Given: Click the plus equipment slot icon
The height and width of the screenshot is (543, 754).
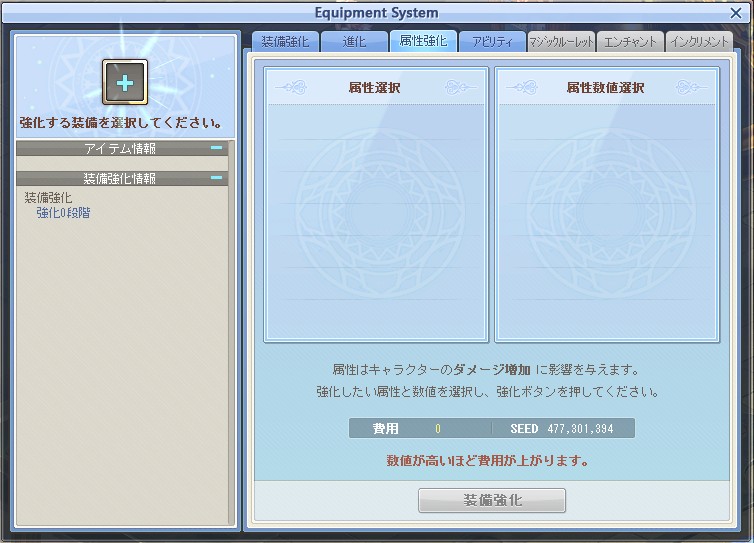Looking at the screenshot, I should click(x=125, y=82).
